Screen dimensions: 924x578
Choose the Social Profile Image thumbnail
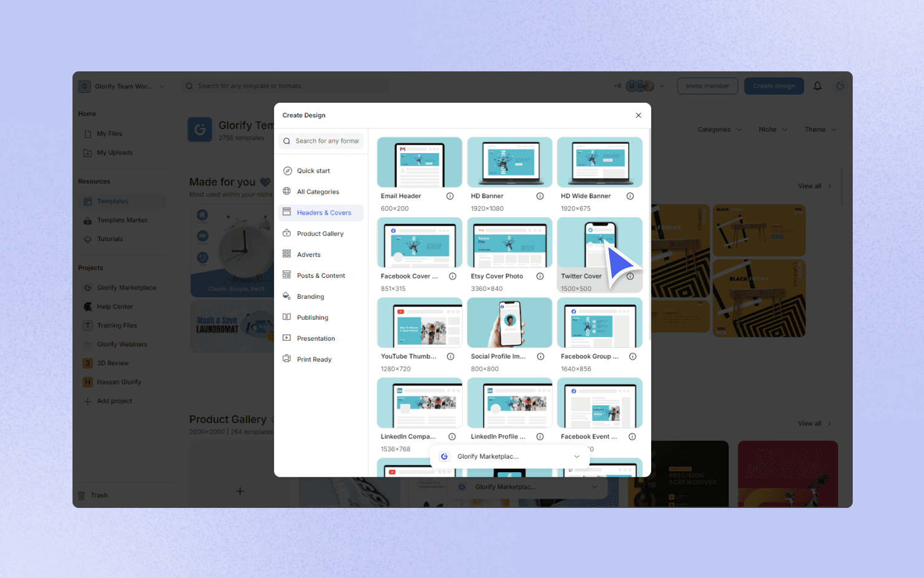pyautogui.click(x=510, y=323)
